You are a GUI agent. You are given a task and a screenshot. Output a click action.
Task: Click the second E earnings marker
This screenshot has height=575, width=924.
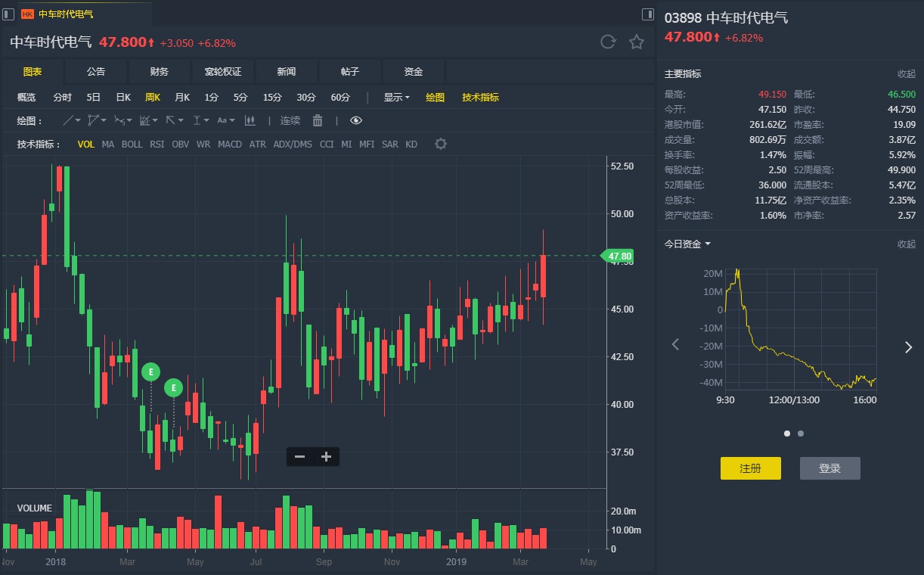(174, 387)
